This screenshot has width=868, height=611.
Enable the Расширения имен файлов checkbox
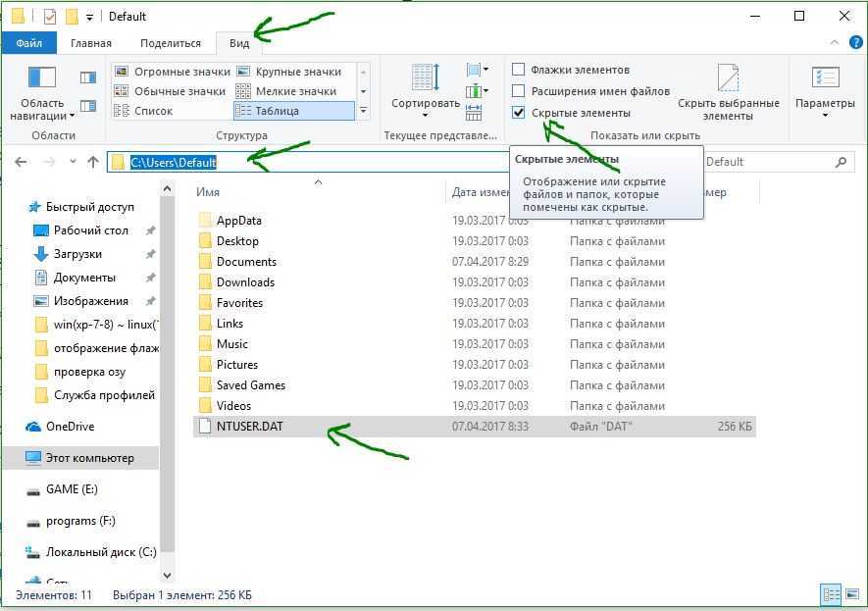(x=519, y=91)
